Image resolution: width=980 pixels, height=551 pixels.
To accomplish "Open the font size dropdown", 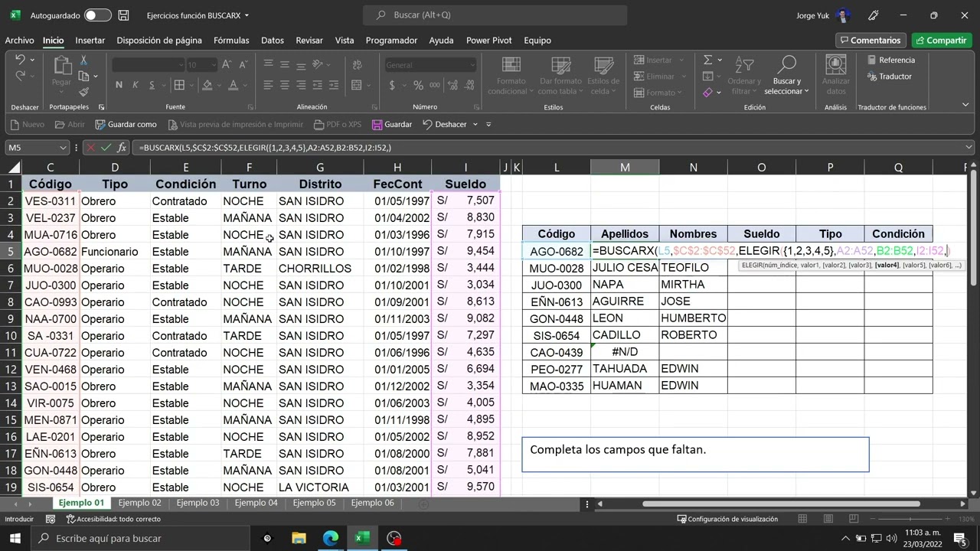I will [214, 65].
